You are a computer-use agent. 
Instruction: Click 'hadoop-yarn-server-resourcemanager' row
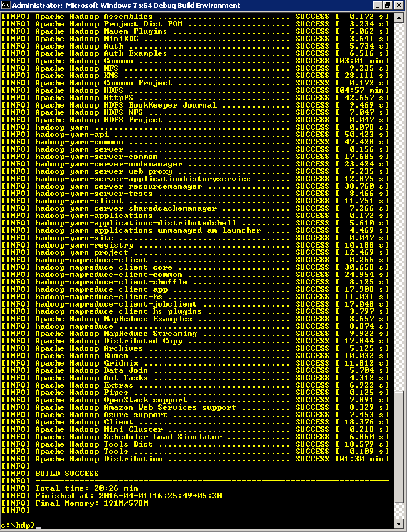tap(195, 186)
